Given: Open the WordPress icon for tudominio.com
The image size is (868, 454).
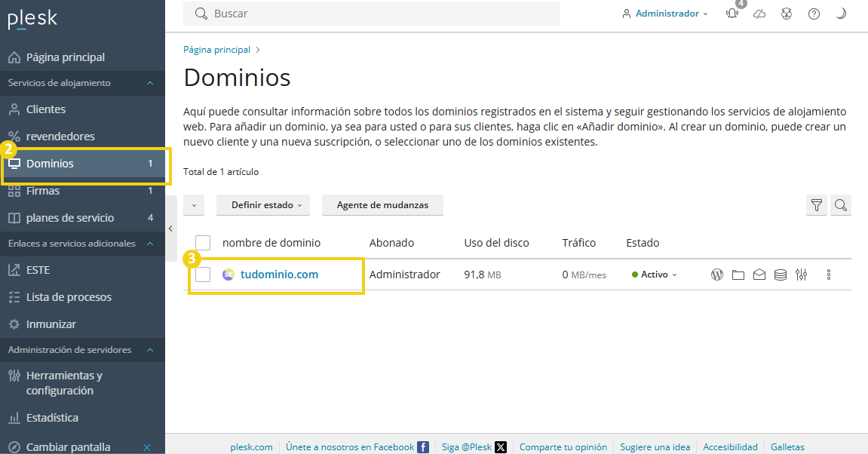Looking at the screenshot, I should click(716, 275).
